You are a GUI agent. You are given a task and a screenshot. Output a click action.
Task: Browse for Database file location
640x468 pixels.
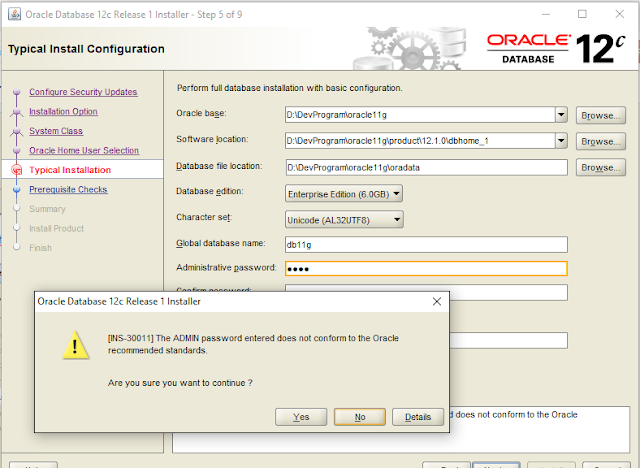pos(600,168)
